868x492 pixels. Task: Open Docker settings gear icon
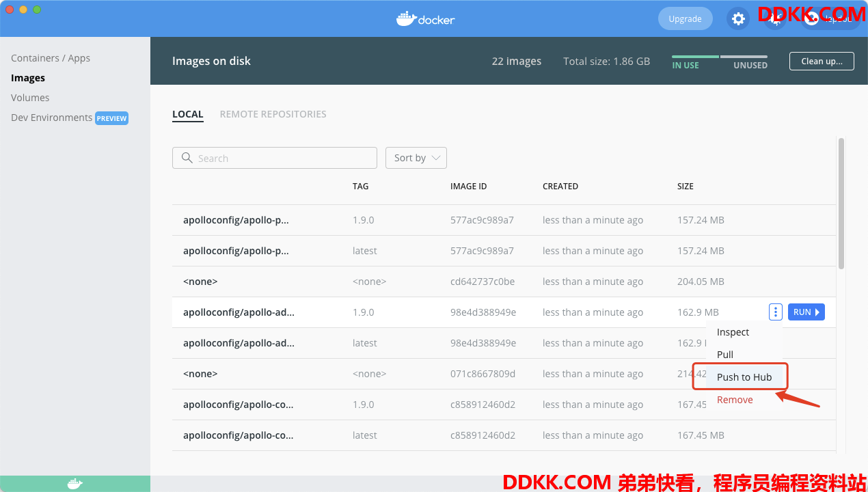pyautogui.click(x=738, y=18)
